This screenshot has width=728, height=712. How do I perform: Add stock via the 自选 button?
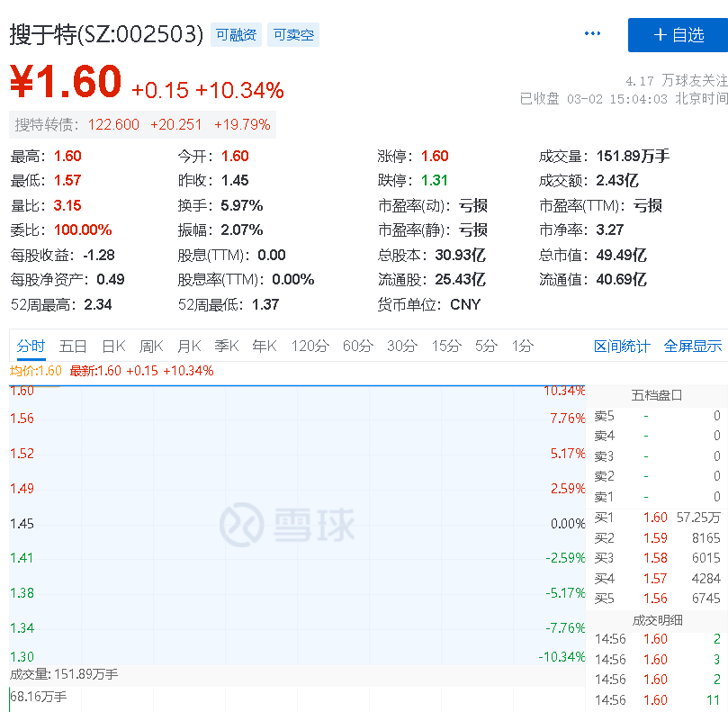[x=678, y=35]
